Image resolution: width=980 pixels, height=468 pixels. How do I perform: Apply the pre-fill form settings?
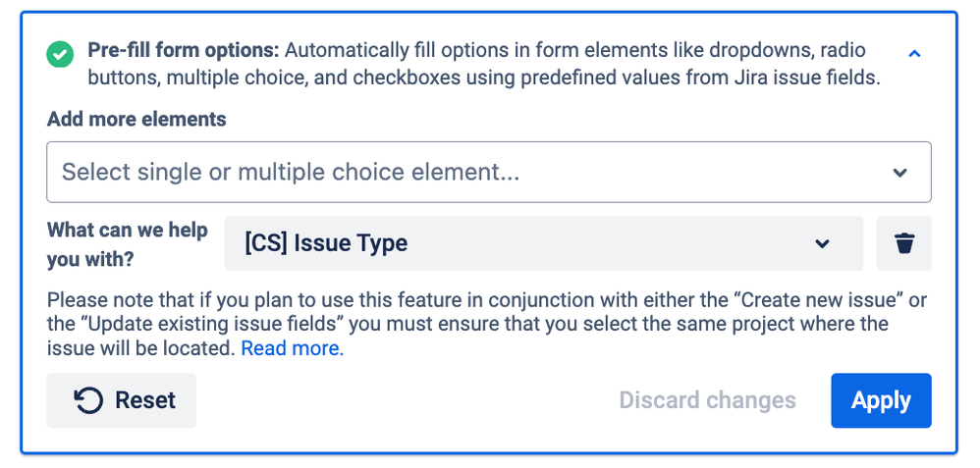[881, 400]
